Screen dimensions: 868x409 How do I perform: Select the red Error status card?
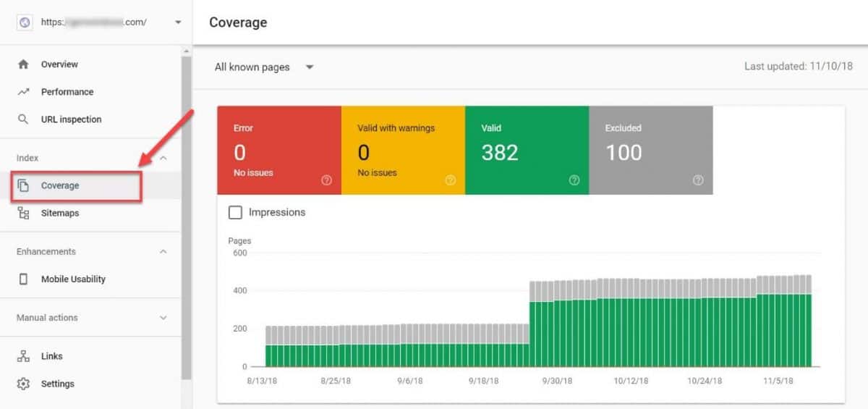(x=279, y=151)
